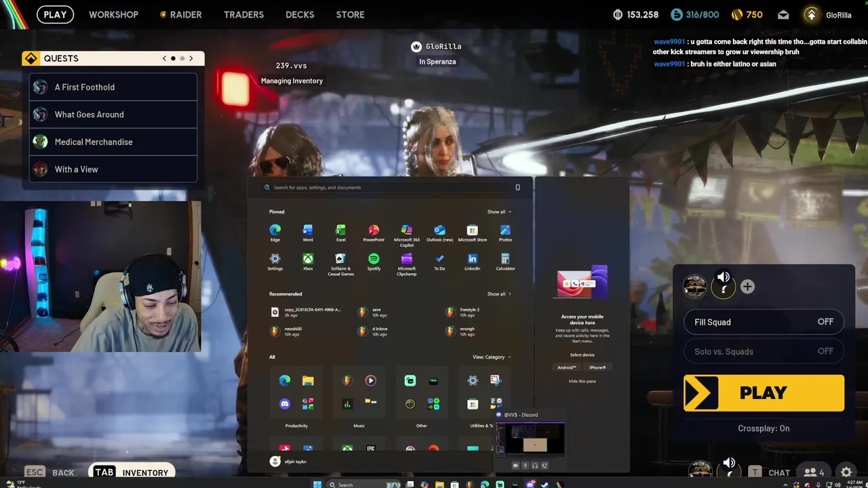Viewport: 868px width, 488px height.
Task: Click the large yellow PLAY button
Action: tap(764, 393)
